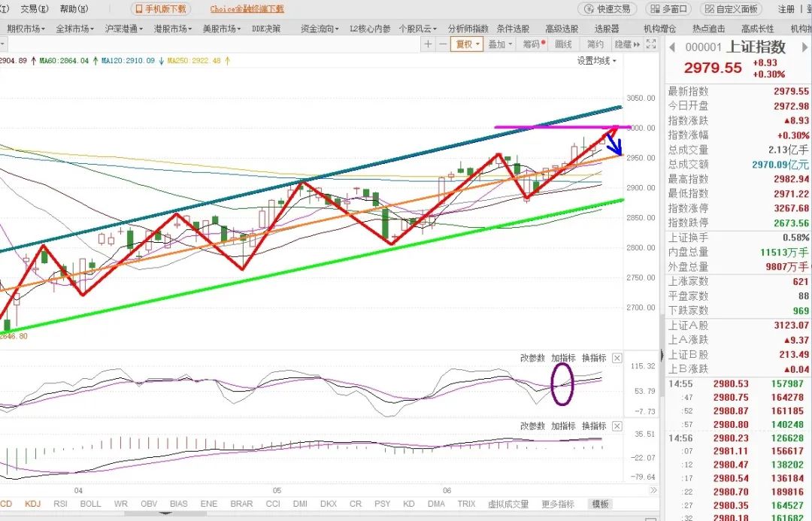Image resolution: width=812 pixels, height=521 pixels.
Task: Select the WR indicator tab
Action: pyautogui.click(x=120, y=504)
